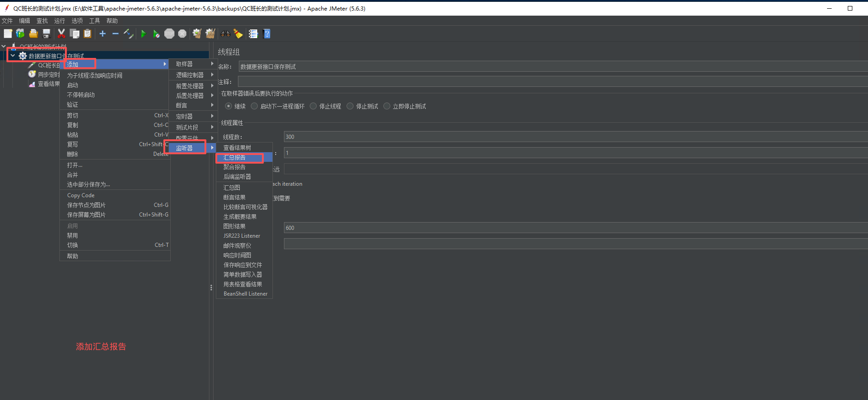Click the 注释 comment input field
This screenshot has height=400, width=868.
coord(553,82)
